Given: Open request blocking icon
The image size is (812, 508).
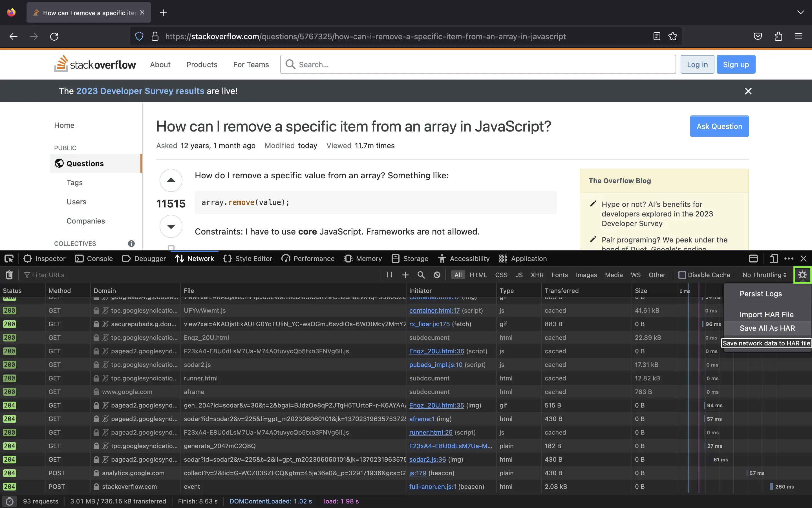Looking at the screenshot, I should (x=437, y=275).
